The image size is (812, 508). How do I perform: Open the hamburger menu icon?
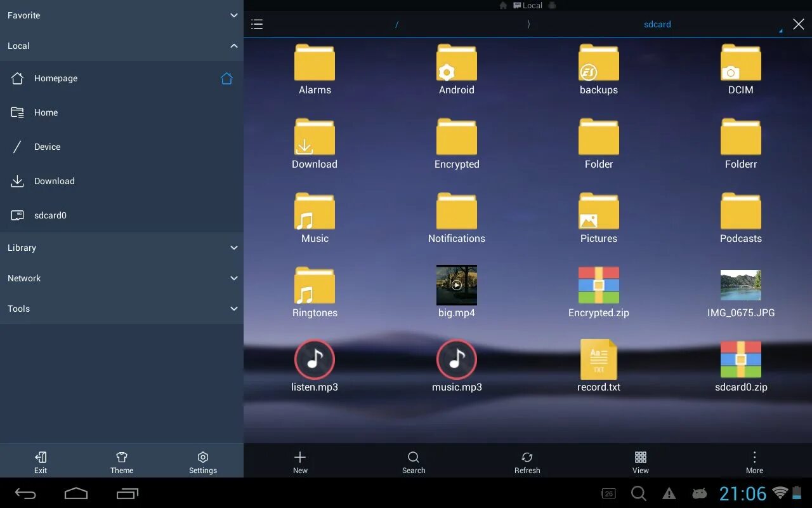[257, 24]
